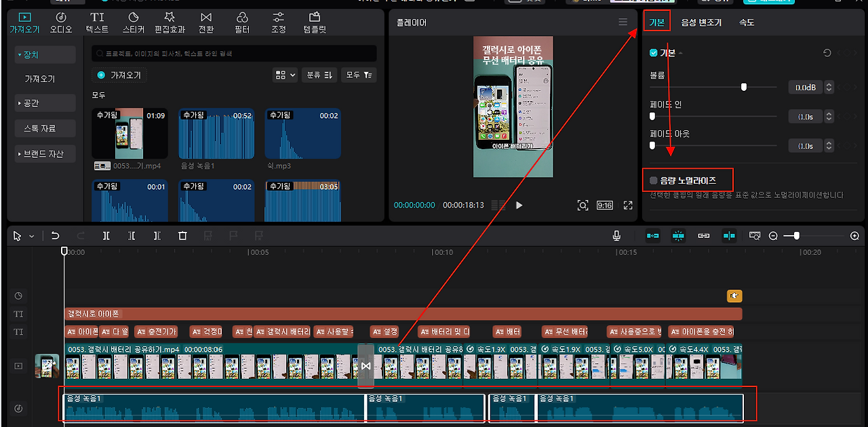The image size is (868, 427).
Task: Click the 가져오기 import button
Action: 120,75
